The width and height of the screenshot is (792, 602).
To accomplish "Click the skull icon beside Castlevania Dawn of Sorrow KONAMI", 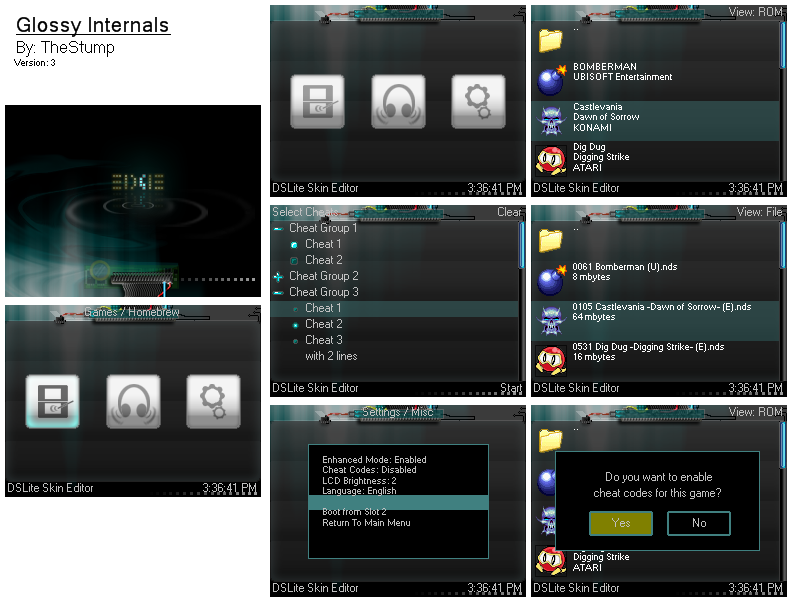I will tap(551, 121).
